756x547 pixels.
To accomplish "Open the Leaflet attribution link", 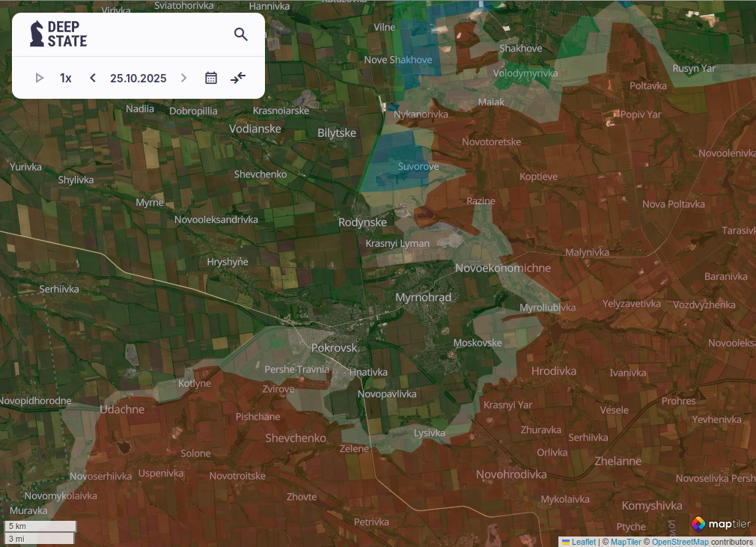I will [583, 542].
